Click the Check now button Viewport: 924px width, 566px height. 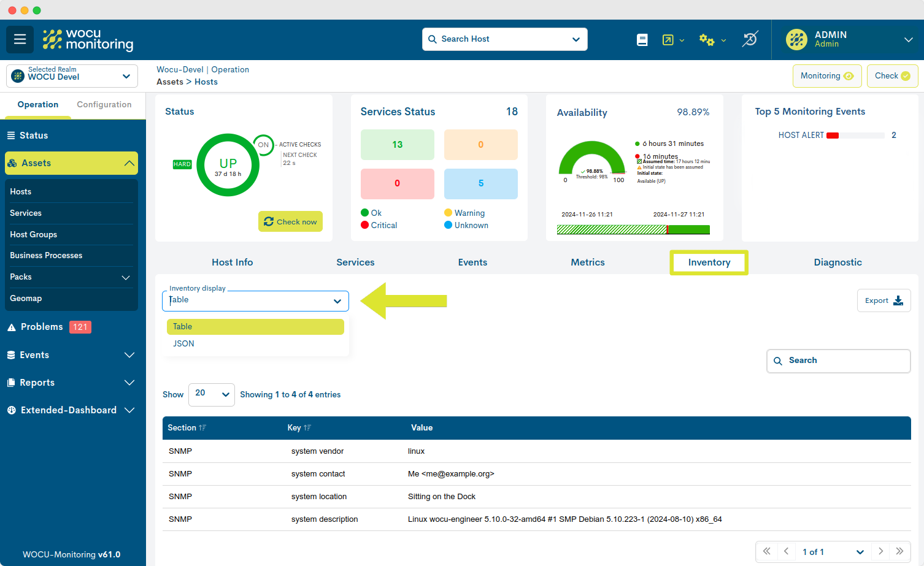tap(290, 221)
